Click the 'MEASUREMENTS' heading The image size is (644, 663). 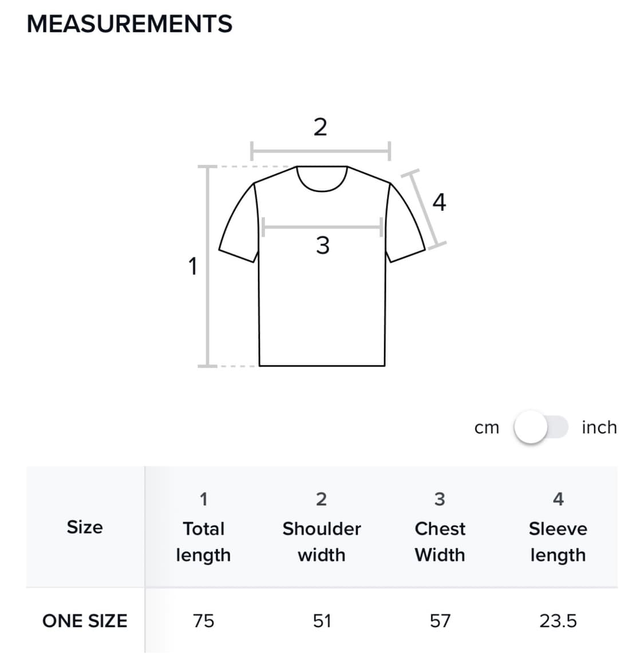tap(129, 24)
